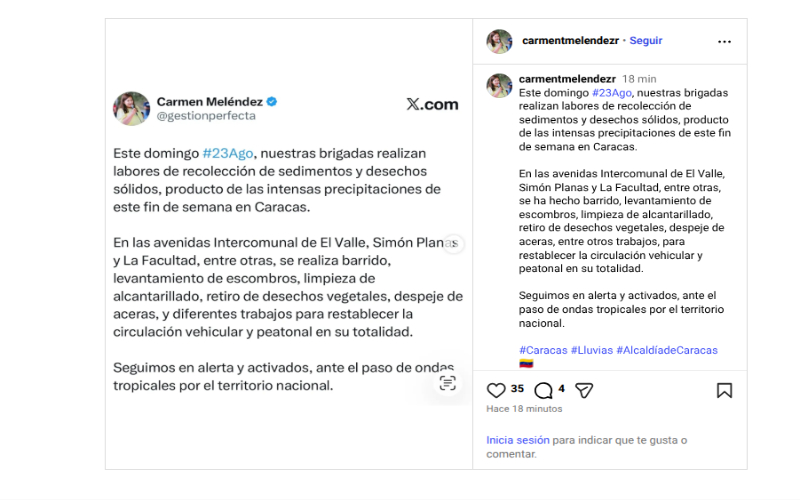
Task: Click the blue verified badge
Action: click(272, 102)
